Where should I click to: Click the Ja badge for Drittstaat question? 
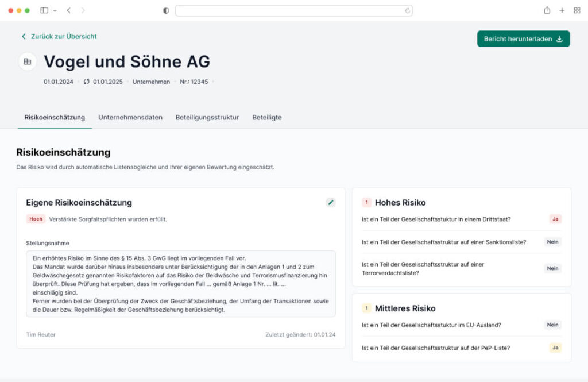[555, 219]
